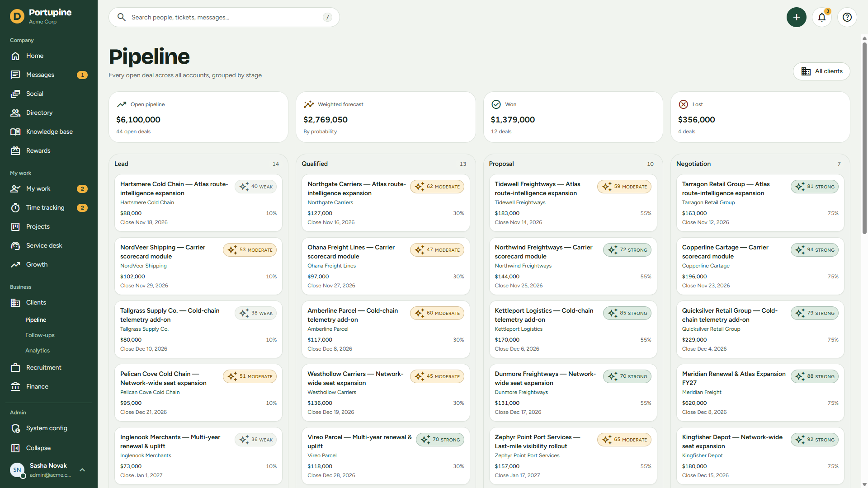The height and width of the screenshot is (488, 868).
Task: Collapse the sidebar with Collapse
Action: pos(49,448)
